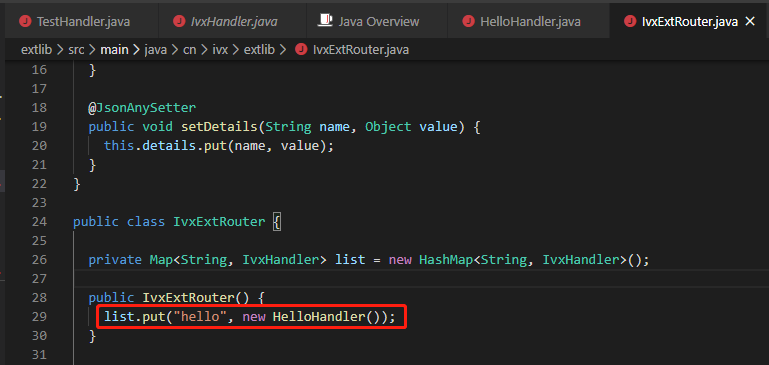This screenshot has width=769, height=365.
Task: Click the list variable name on line 26
Action: (350, 260)
